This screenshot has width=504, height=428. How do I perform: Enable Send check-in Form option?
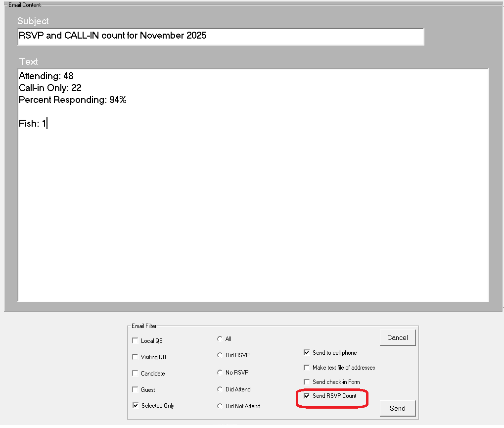click(307, 382)
